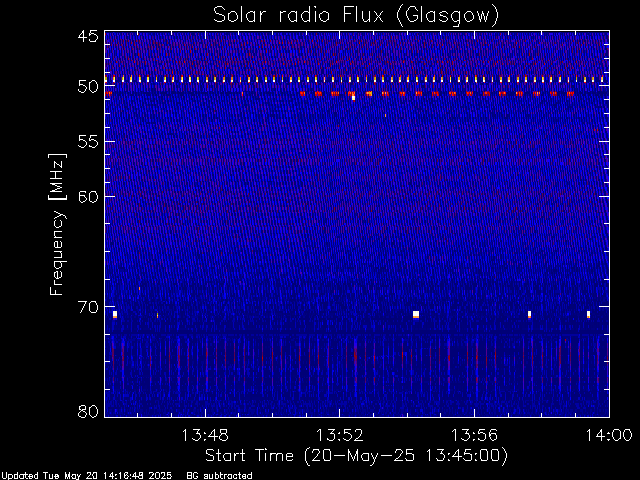The height and width of the screenshot is (480, 640).
Task: Click the 'Updated Tue May 20 14:16:48 2025' text
Action: [x=87, y=476]
